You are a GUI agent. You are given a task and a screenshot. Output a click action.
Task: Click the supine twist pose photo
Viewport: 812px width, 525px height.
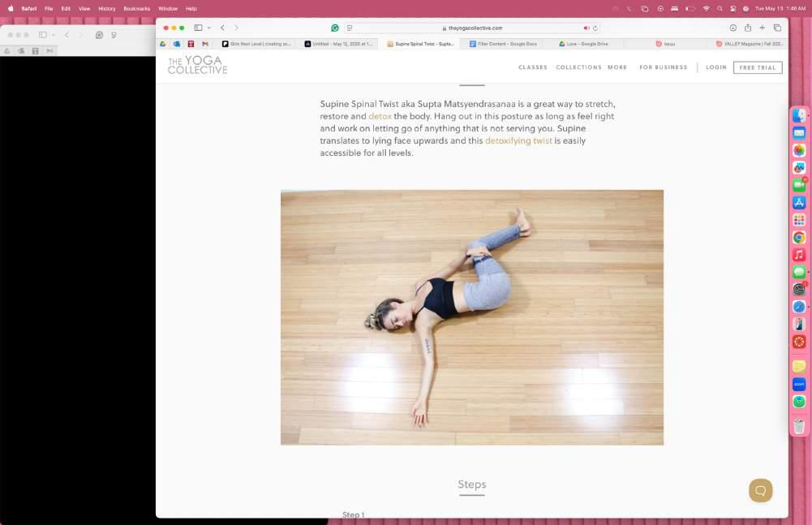[472, 317]
